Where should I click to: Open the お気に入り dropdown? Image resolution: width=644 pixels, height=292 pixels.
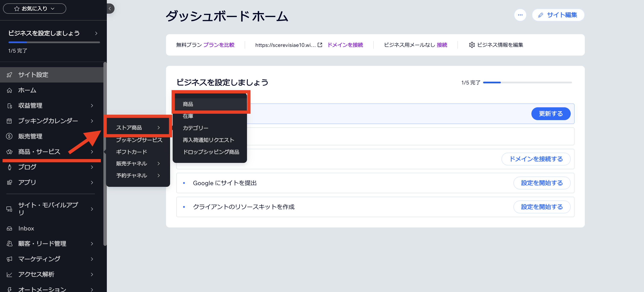coord(34,8)
